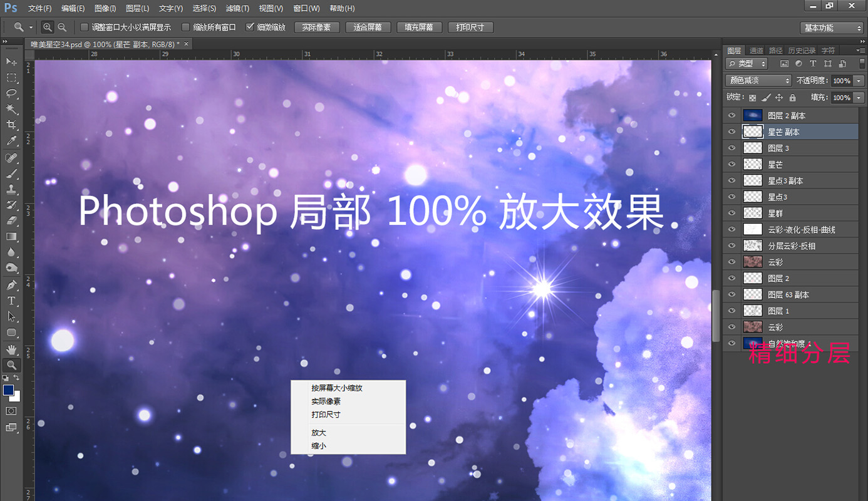The height and width of the screenshot is (501, 868).
Task: Select the Magic Wand tool
Action: point(11,110)
